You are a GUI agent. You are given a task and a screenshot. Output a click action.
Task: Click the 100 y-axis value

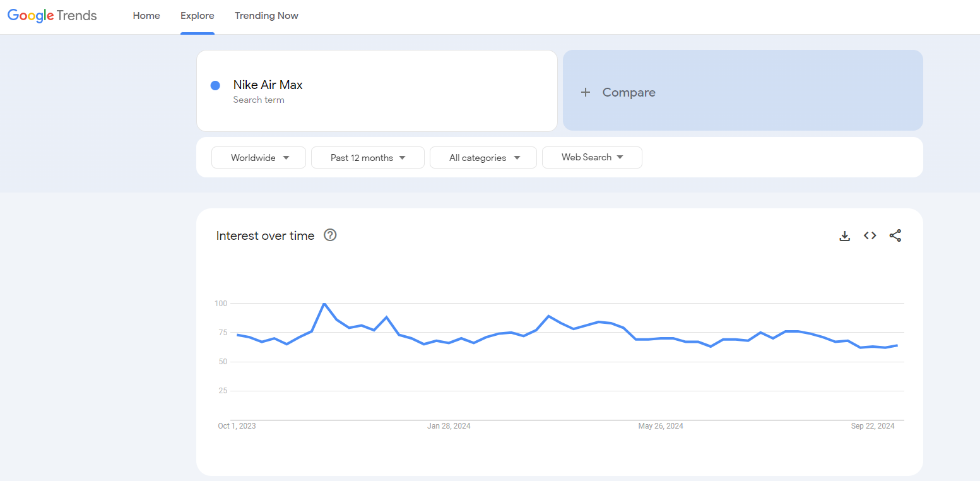tap(220, 304)
